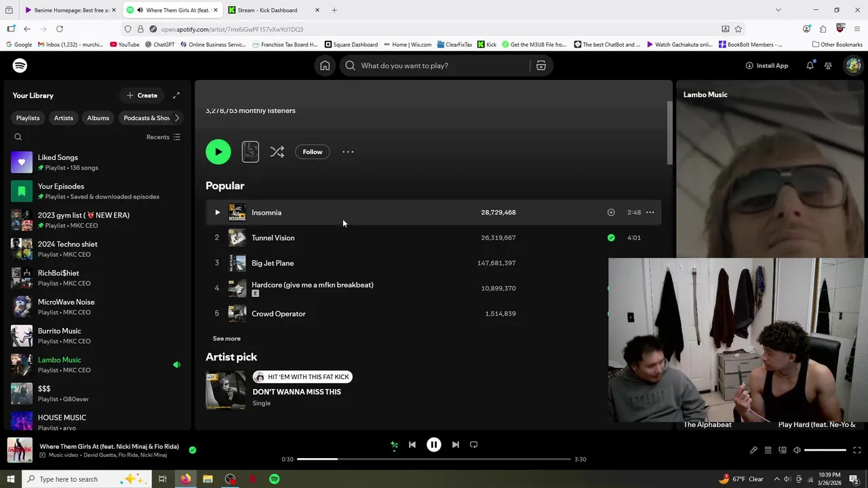Seek within the song progress bar
The image size is (868, 488).
tap(434, 459)
